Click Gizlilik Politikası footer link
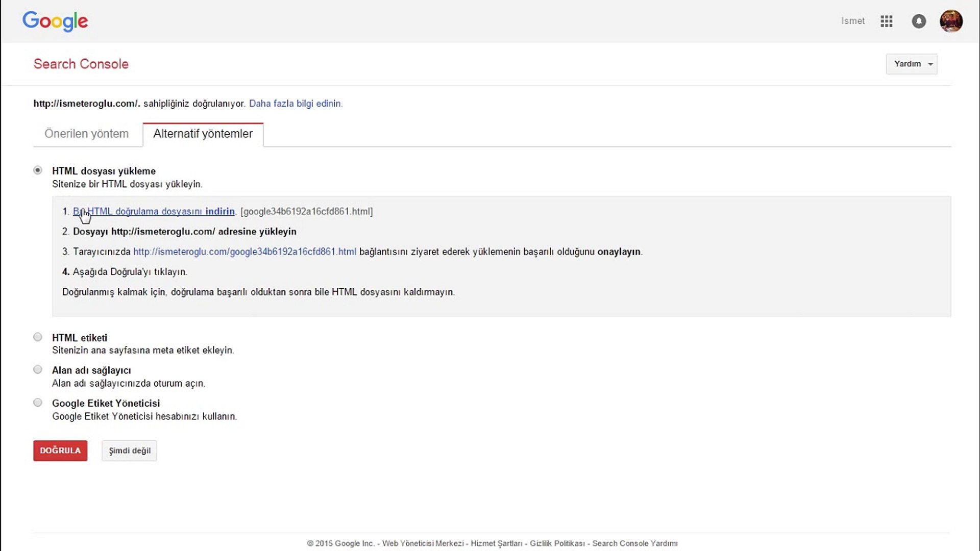 point(557,544)
